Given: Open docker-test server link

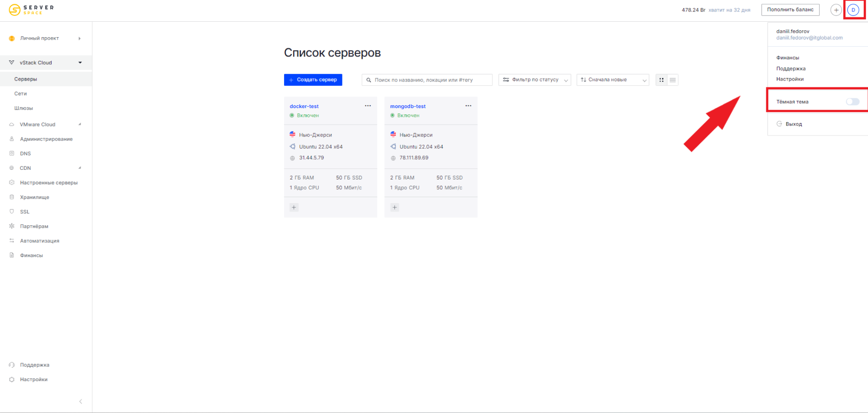Looking at the screenshot, I should click(304, 106).
